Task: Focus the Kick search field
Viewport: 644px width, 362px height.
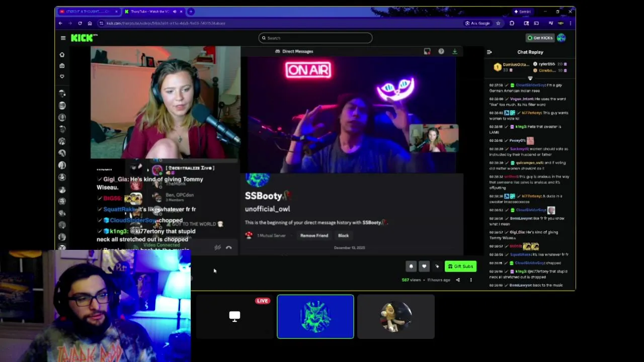Action: click(315, 38)
